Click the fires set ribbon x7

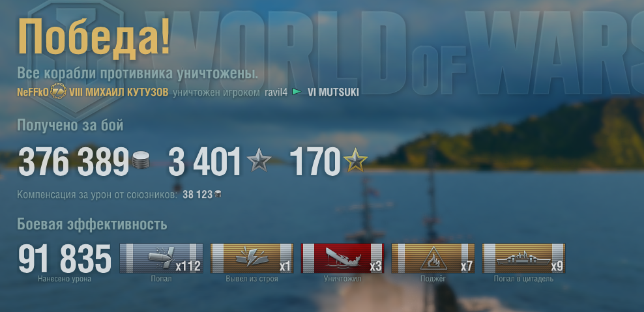point(433,258)
